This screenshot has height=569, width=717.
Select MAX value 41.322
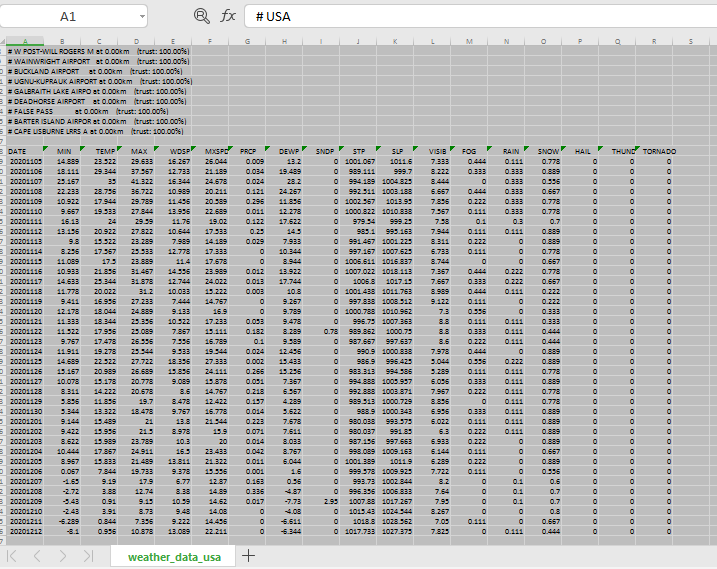pos(136,181)
